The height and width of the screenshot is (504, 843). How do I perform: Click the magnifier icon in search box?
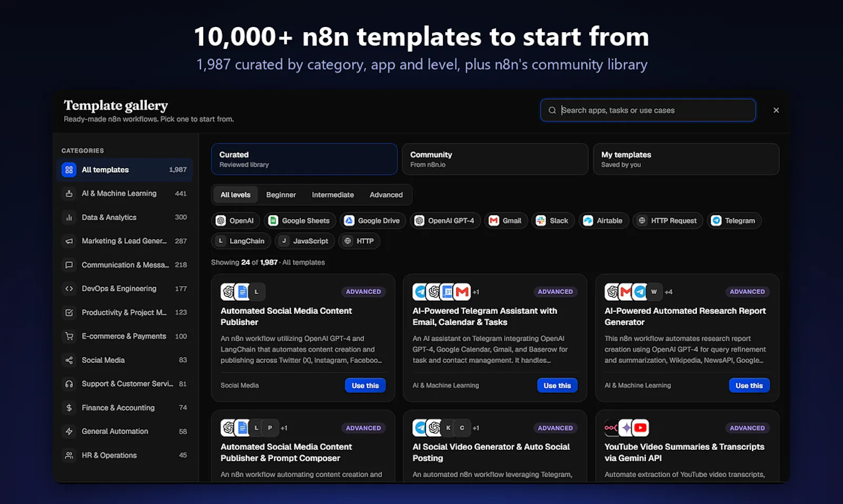pos(552,110)
